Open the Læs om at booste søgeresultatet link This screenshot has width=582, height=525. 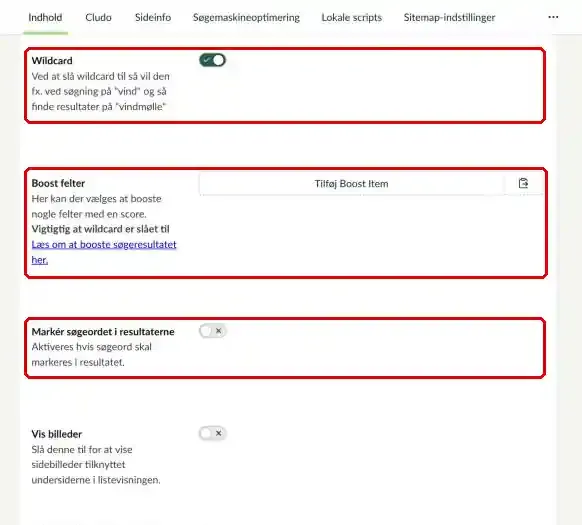pos(104,252)
